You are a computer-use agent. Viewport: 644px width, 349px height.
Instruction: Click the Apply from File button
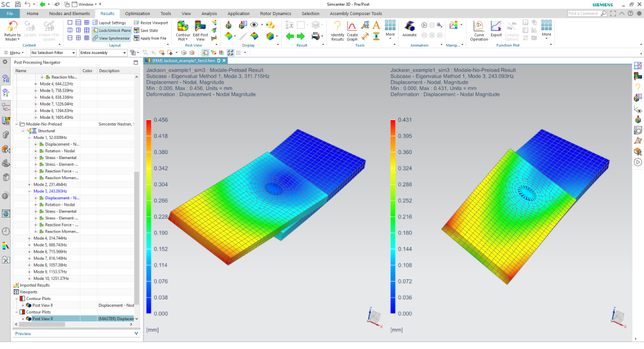pos(150,38)
